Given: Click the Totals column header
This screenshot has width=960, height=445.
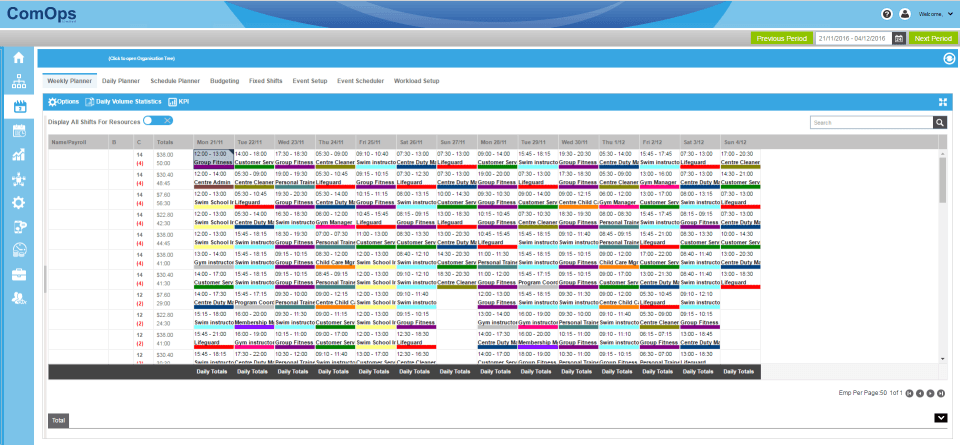Looking at the screenshot, I should (x=173, y=141).
